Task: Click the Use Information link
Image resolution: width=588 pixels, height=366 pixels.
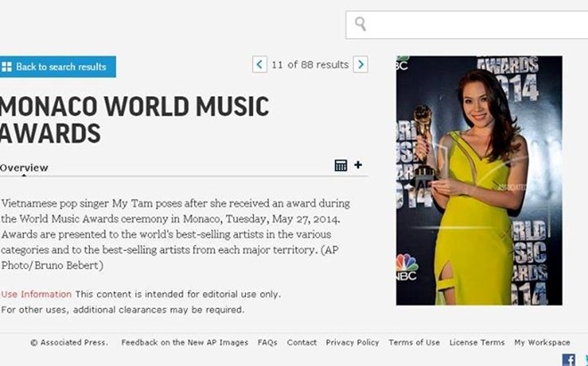Action: 37,294
